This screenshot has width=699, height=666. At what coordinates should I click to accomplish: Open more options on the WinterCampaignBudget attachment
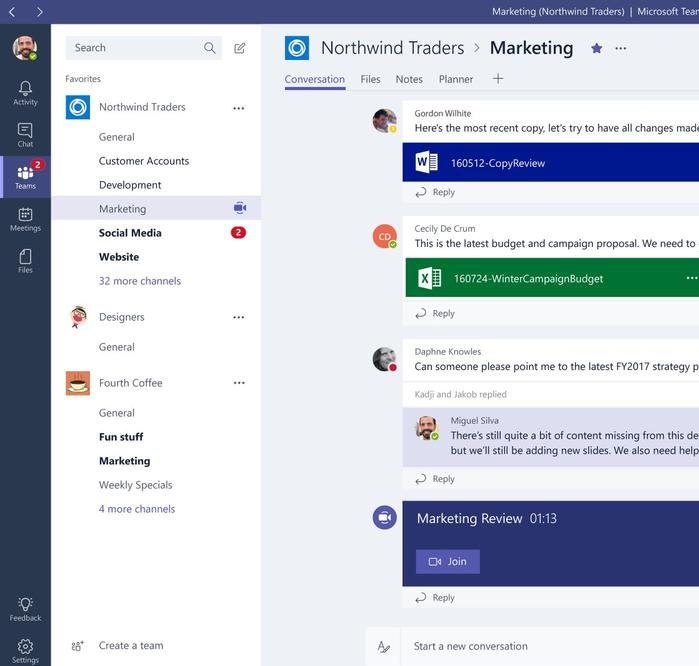click(x=691, y=278)
